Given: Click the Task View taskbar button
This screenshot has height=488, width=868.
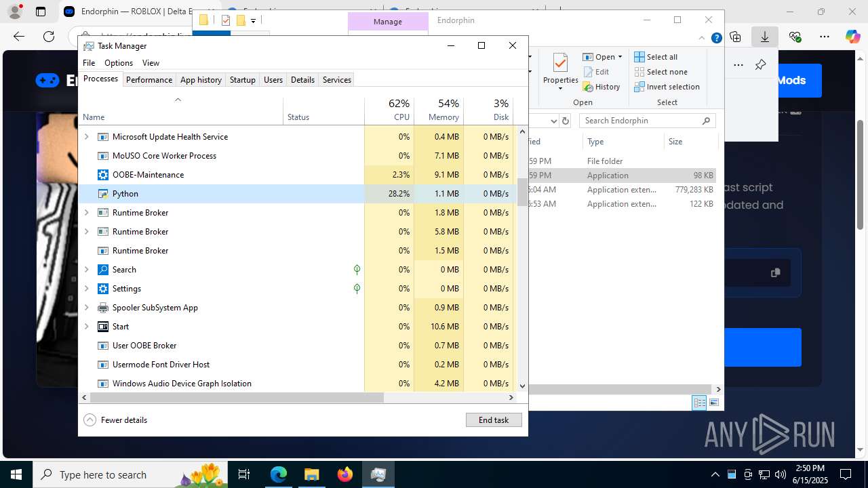Looking at the screenshot, I should point(244,474).
